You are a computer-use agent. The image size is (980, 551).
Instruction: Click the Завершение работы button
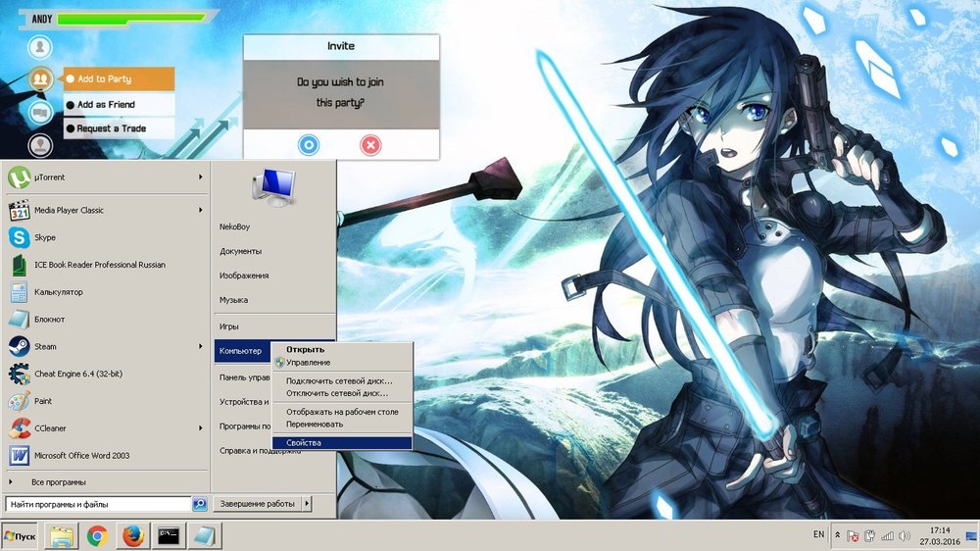pos(257,504)
